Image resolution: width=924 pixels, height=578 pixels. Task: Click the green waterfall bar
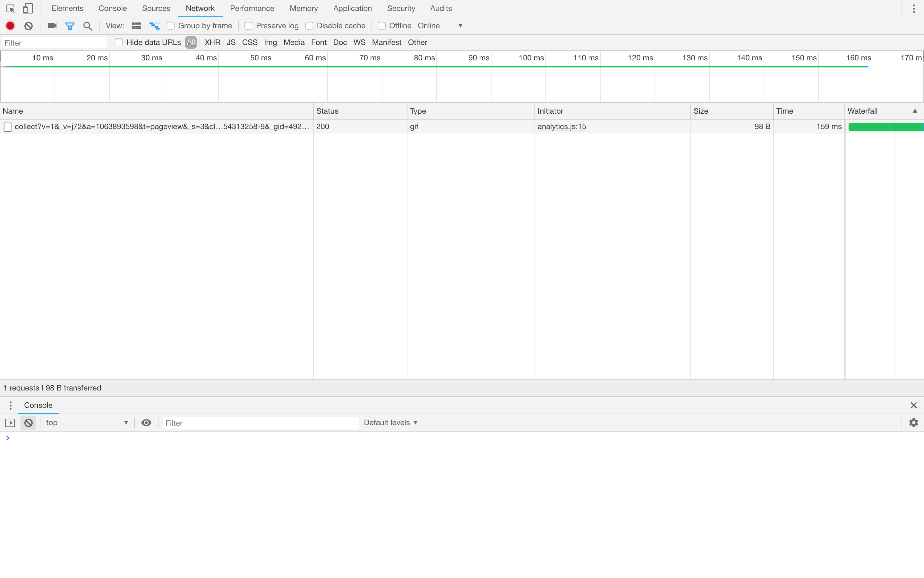[x=886, y=127]
